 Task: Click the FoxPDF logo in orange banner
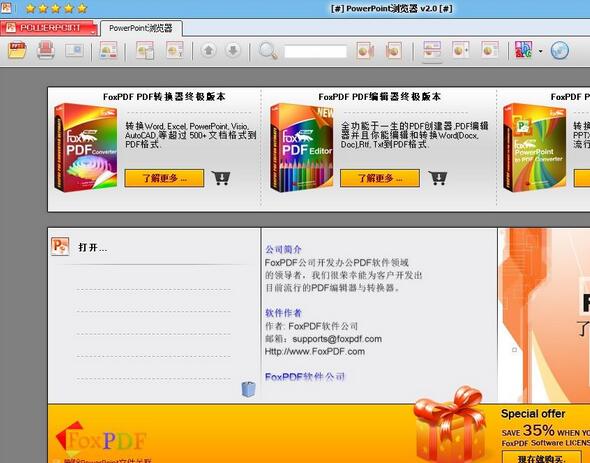(101, 439)
